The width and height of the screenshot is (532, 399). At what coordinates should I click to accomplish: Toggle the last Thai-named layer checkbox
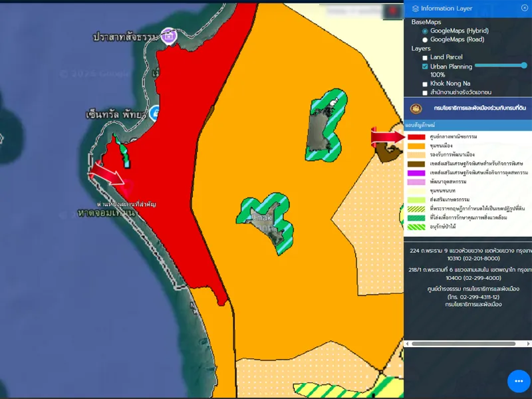point(426,93)
